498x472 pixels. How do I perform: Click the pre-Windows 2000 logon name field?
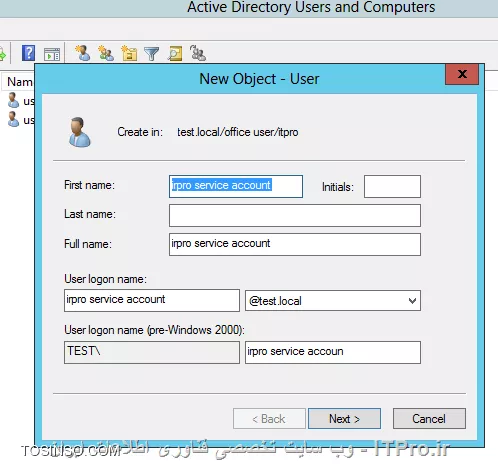pos(333,352)
